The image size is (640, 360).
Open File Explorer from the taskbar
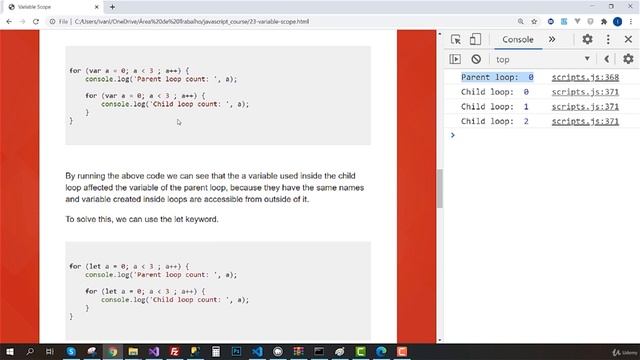click(133, 351)
